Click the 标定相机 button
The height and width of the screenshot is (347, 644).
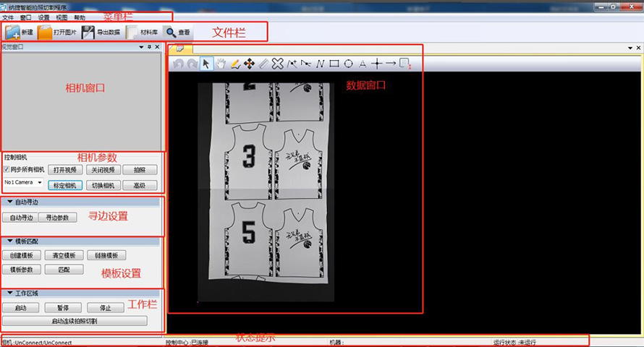click(64, 185)
